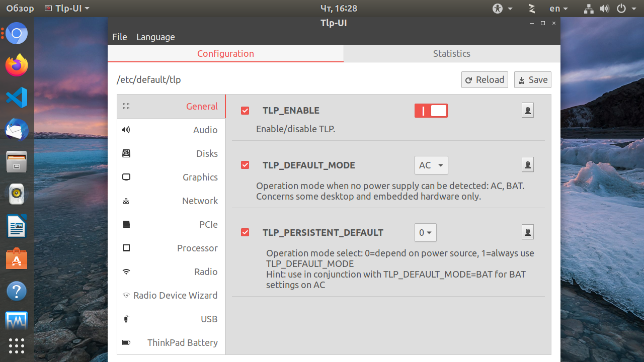644x362 pixels.
Task: Open Ubuntu Software dock icon
Action: [x=17, y=258]
